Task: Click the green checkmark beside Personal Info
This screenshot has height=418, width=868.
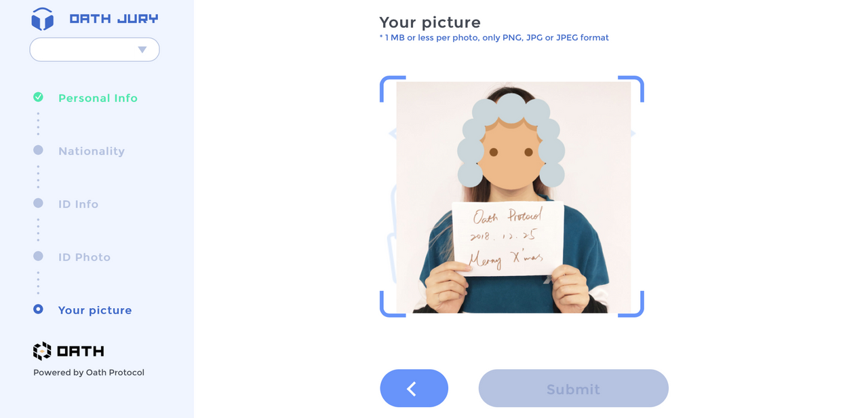Action: [38, 97]
